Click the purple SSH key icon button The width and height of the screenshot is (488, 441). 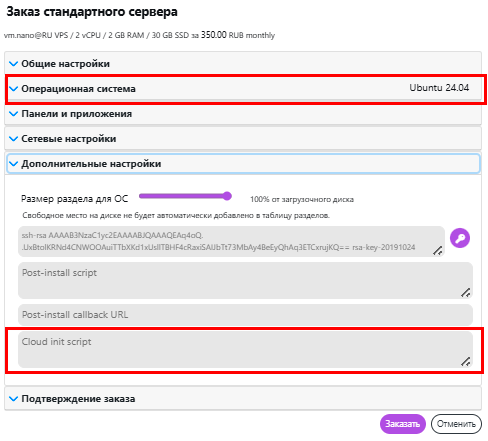(460, 238)
